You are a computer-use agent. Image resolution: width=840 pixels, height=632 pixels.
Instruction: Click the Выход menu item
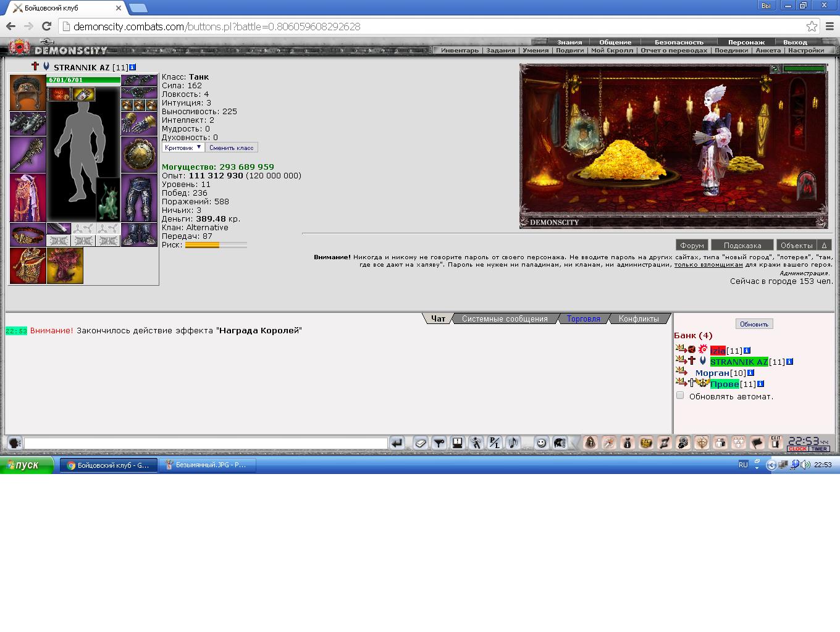click(x=795, y=43)
